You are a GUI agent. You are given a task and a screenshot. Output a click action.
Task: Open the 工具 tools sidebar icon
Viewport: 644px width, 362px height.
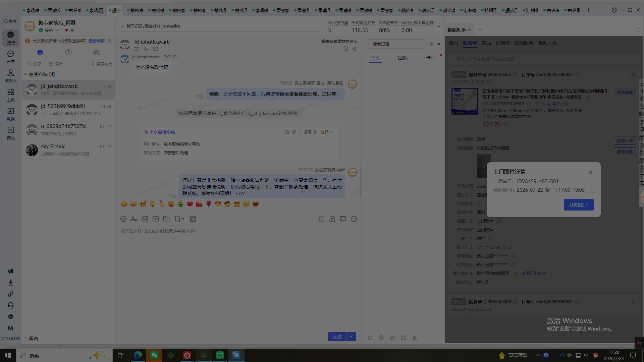[x=11, y=95]
